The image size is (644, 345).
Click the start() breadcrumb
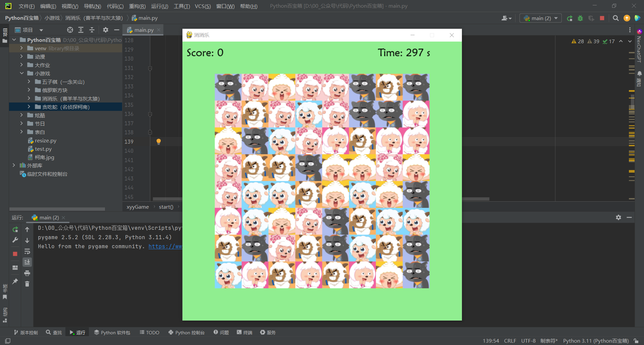(x=166, y=207)
